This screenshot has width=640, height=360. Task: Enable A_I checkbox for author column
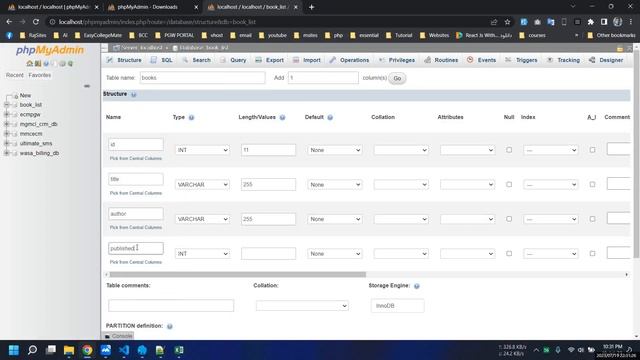(592, 219)
